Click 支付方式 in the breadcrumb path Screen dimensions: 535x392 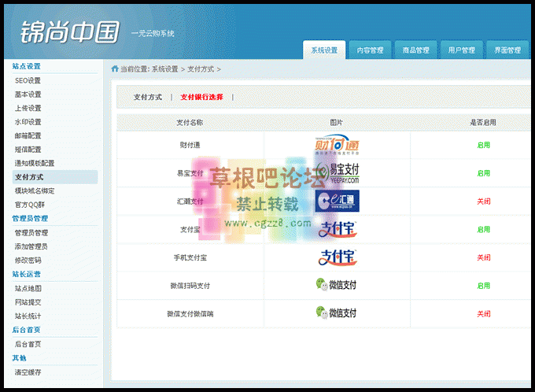point(201,69)
